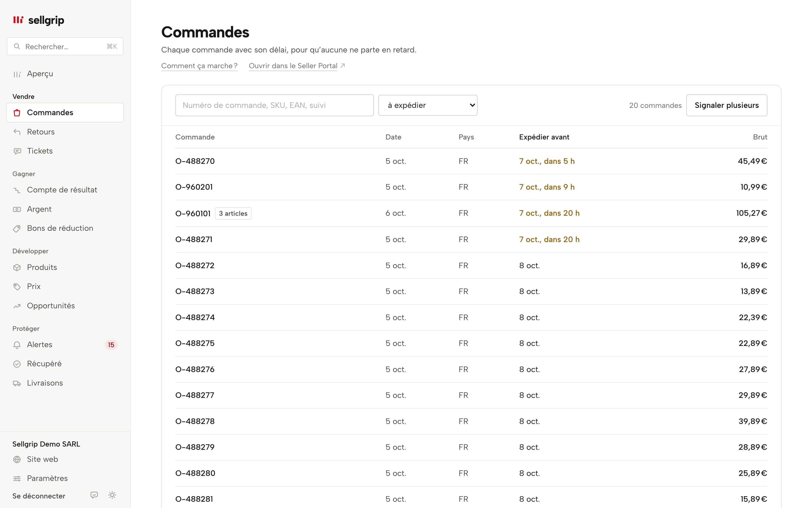Click the Alertes count badge 15
Screen dimensions: 812x508
[111, 345]
